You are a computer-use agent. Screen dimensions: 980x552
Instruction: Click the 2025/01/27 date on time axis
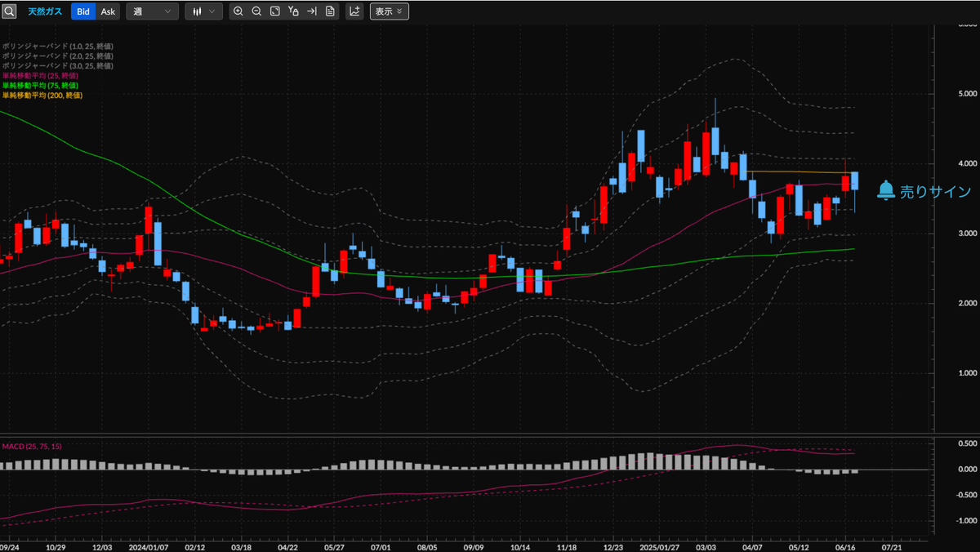point(660,545)
